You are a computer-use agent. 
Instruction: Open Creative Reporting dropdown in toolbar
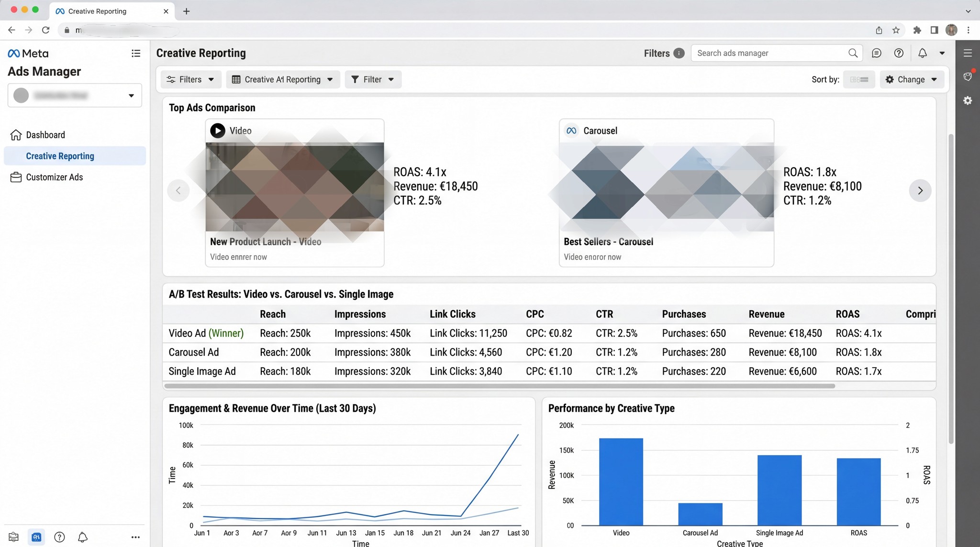[x=282, y=79]
